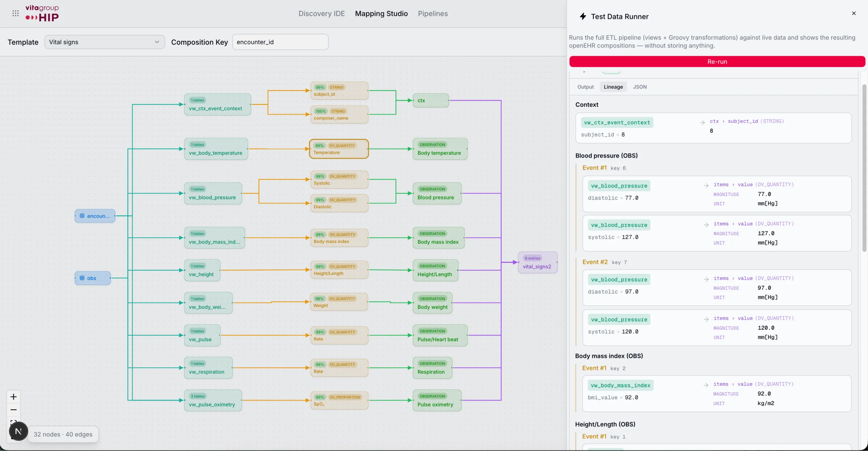Image resolution: width=868 pixels, height=451 pixels.
Task: Select the highlighted Temperature DV_QUANTITY node
Action: coord(339,149)
